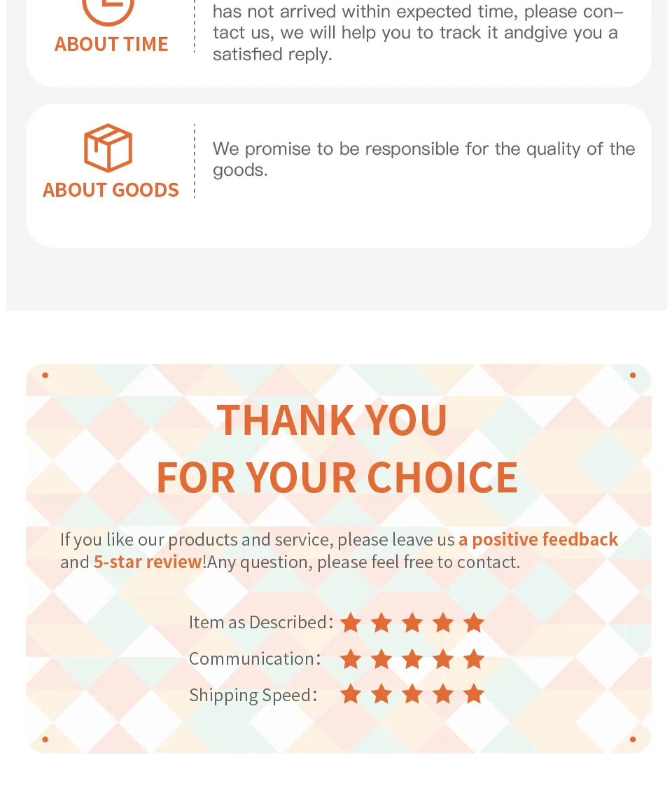Click the goods quality promise text

coord(423,159)
